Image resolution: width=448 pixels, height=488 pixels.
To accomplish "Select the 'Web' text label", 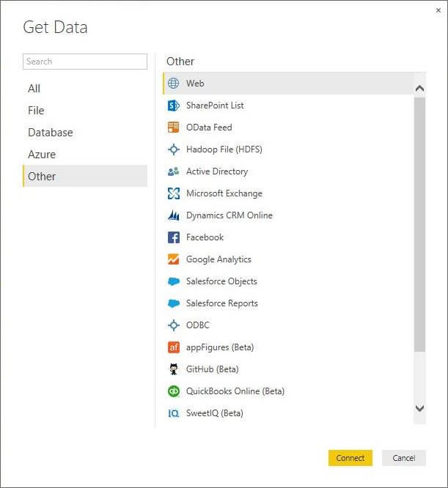I will tap(195, 83).
